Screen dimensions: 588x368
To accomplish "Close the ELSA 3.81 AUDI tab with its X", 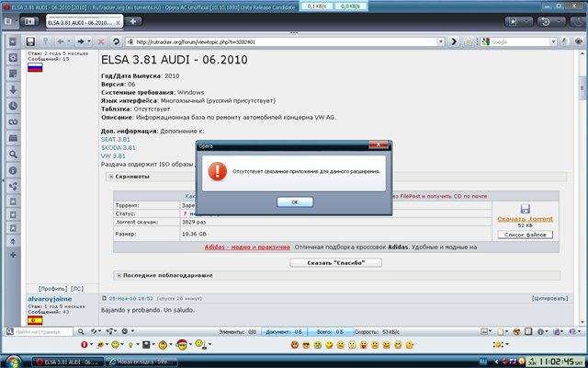I will pos(118,22).
